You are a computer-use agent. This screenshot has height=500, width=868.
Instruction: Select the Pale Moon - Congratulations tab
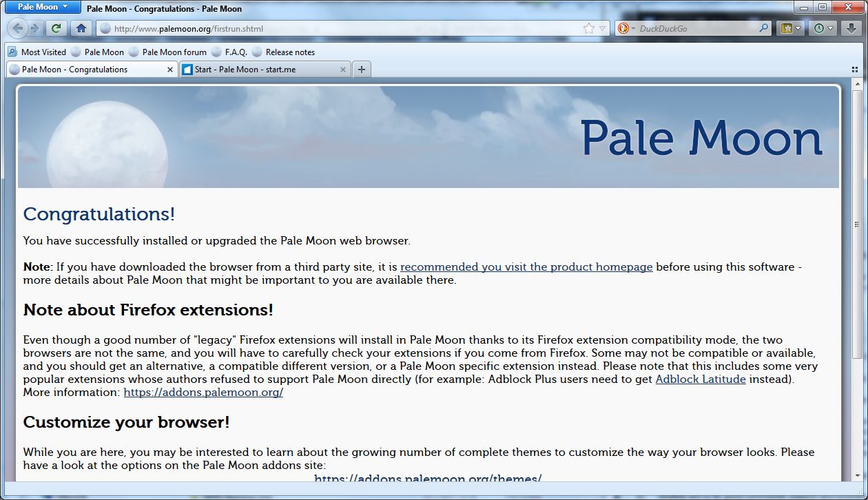[x=92, y=70]
